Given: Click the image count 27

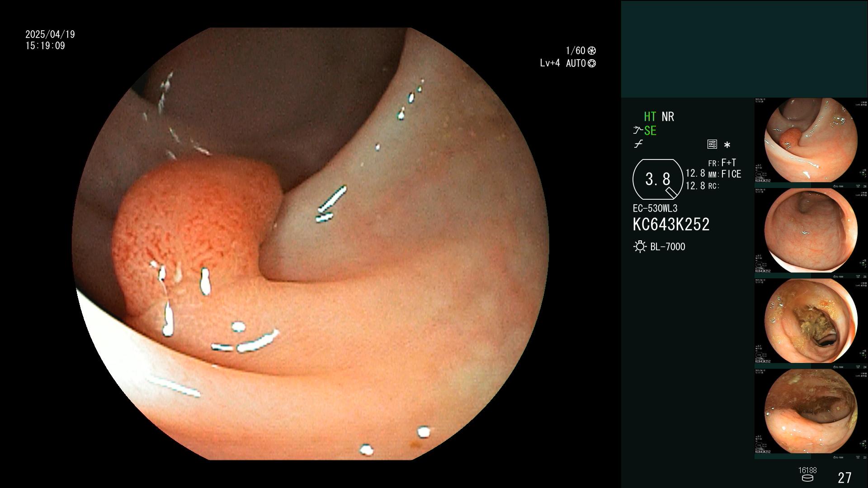Looking at the screenshot, I should 844,478.
